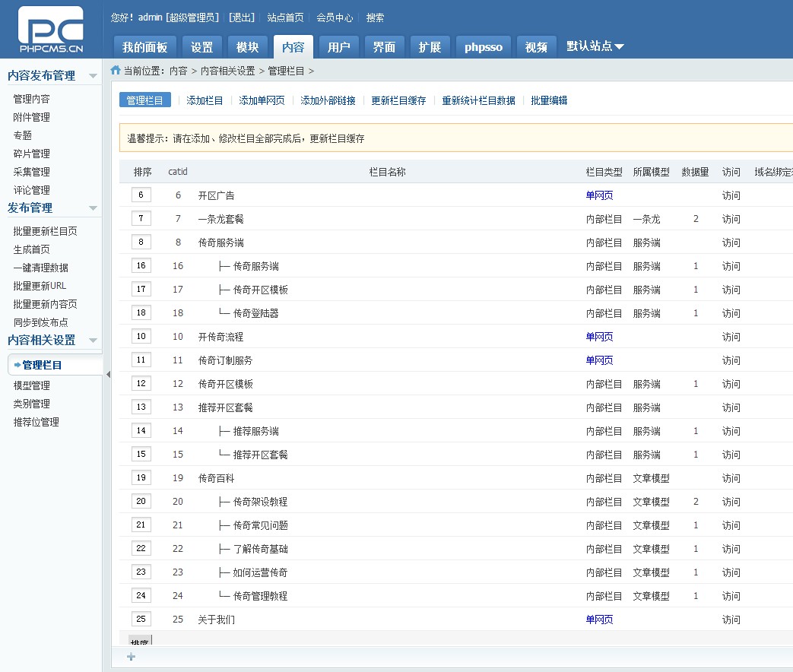Open 模型管理 in sidebar
The width and height of the screenshot is (793, 672).
click(x=31, y=385)
